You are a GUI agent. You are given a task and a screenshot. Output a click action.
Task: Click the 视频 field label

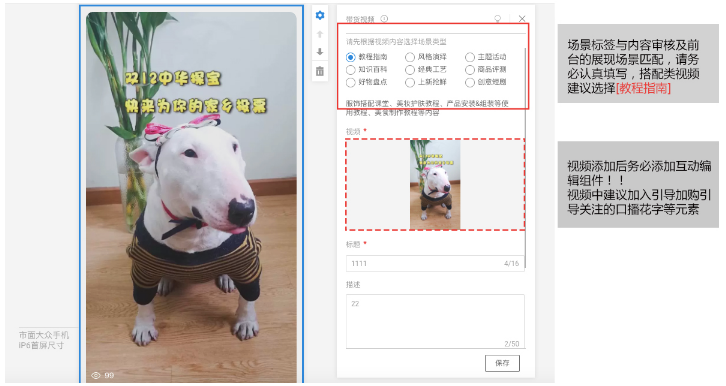tap(353, 132)
